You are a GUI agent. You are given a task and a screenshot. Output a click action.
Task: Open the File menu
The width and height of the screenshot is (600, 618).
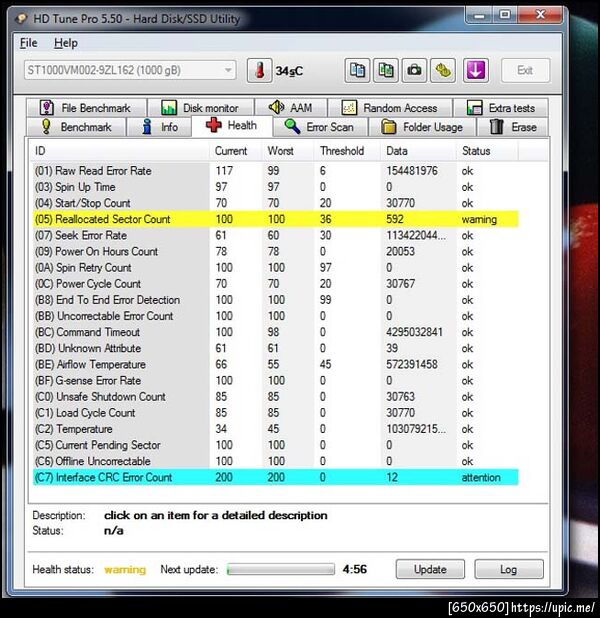click(28, 43)
